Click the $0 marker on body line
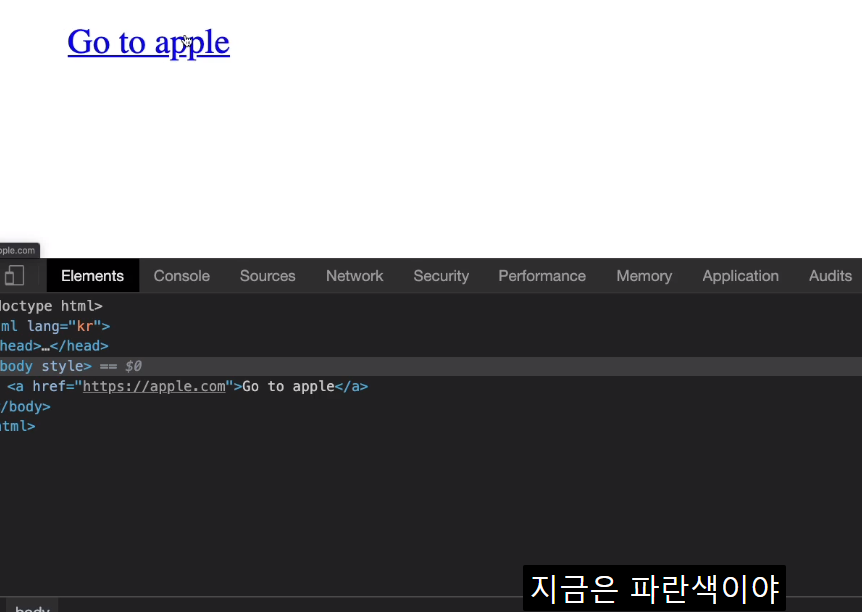This screenshot has width=862, height=612. coord(133,366)
